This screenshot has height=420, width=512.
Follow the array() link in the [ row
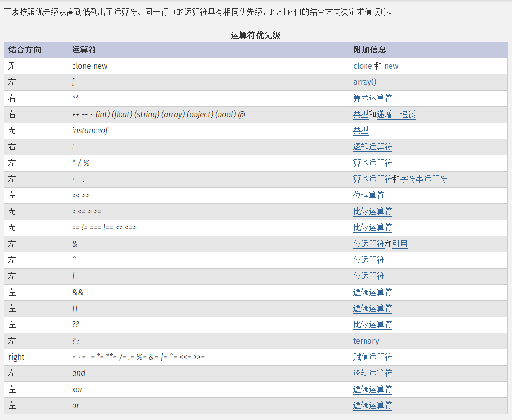point(365,82)
